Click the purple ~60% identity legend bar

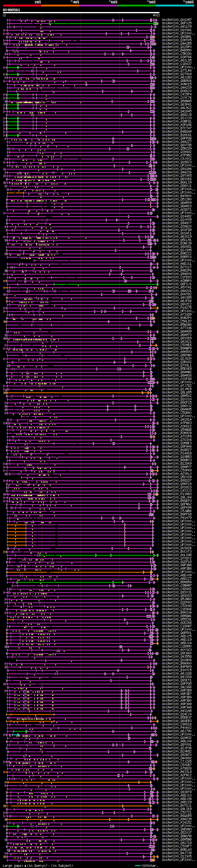point(99,6)
